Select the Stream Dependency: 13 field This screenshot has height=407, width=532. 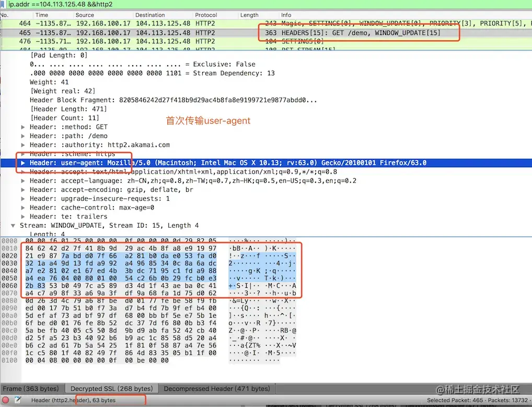[x=153, y=73]
